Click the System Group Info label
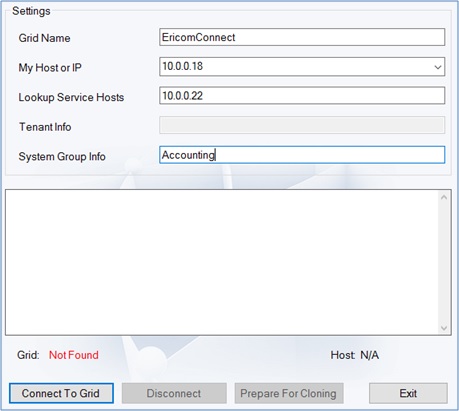This screenshot has width=459, height=411. [x=62, y=156]
